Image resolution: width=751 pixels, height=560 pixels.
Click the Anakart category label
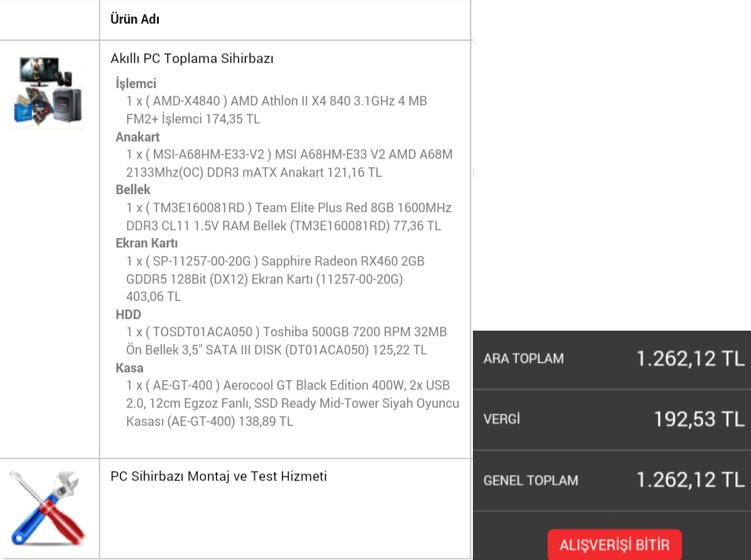(137, 137)
